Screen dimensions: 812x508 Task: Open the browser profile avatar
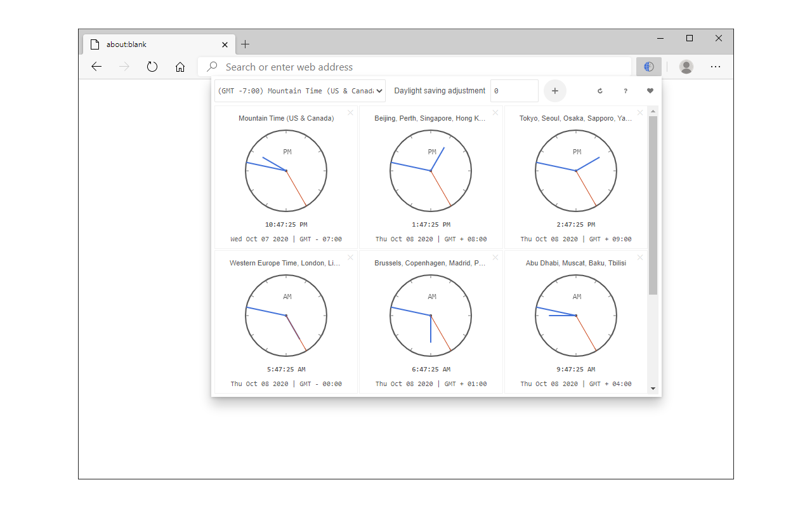click(x=686, y=67)
